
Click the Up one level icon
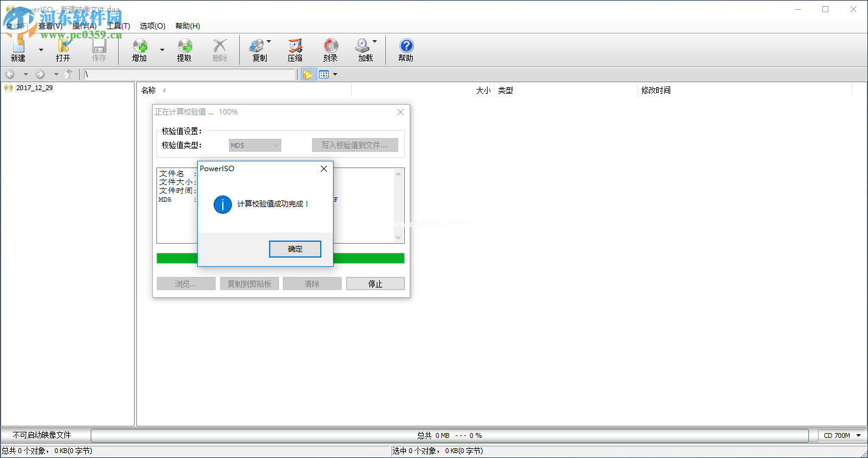point(69,74)
